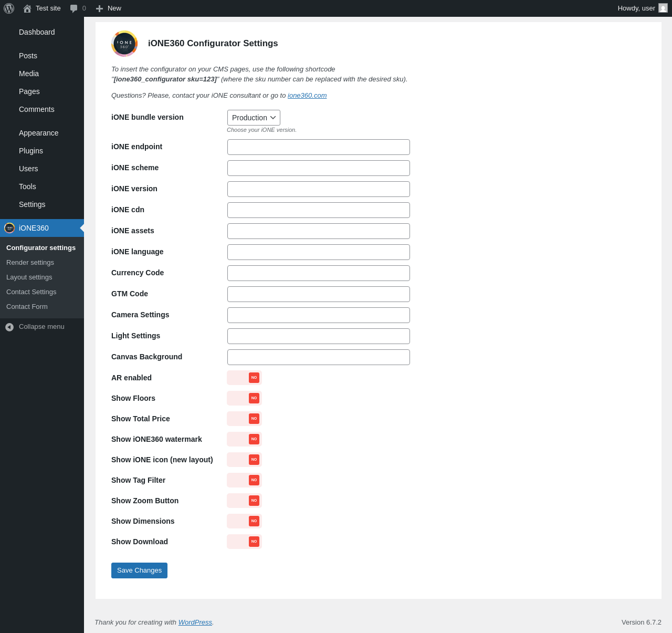Click the New toolbar text

pos(114,8)
